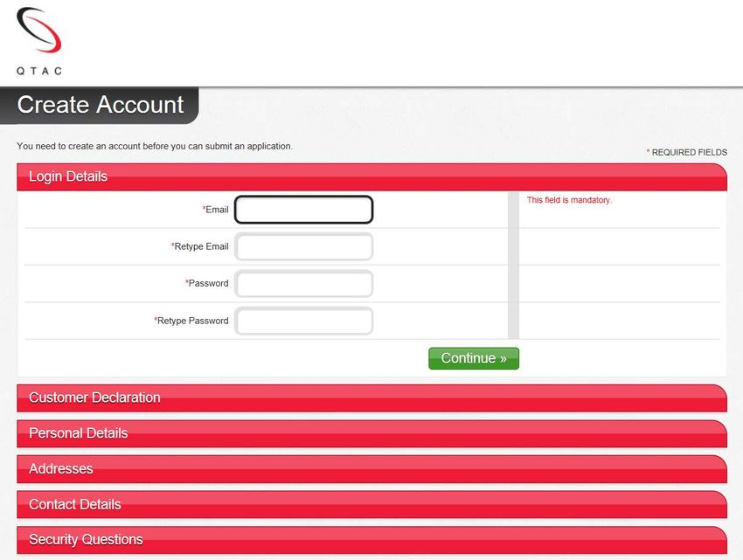
Task: Expand the Addresses section
Action: tap(372, 469)
